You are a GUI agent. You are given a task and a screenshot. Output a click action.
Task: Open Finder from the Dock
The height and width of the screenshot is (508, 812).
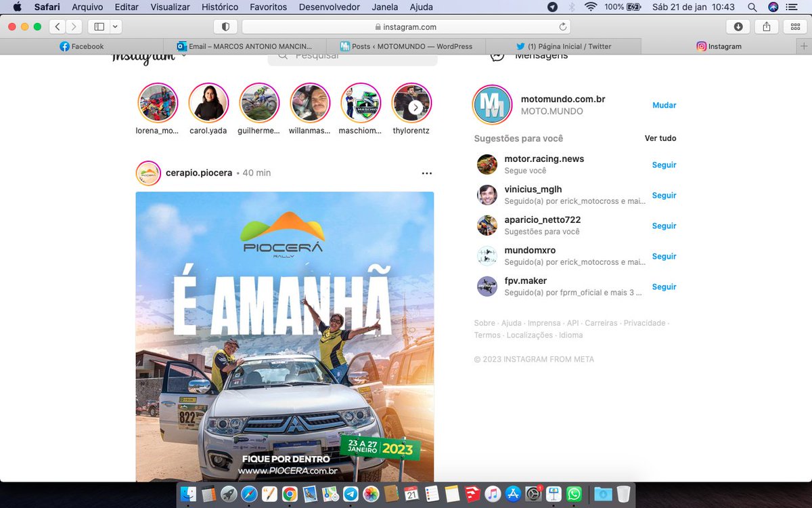pyautogui.click(x=189, y=494)
